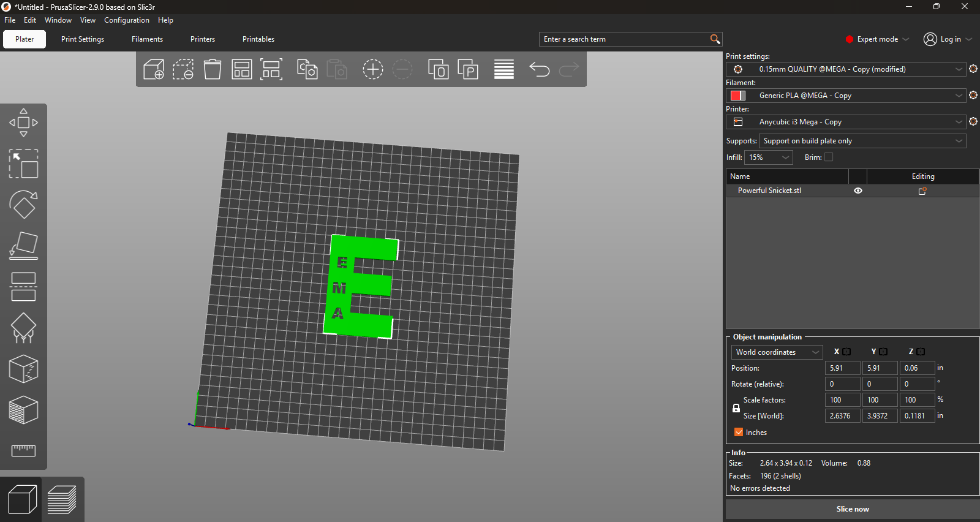Viewport: 980px width, 522px height.
Task: Enable the Brim checkbox
Action: (829, 157)
